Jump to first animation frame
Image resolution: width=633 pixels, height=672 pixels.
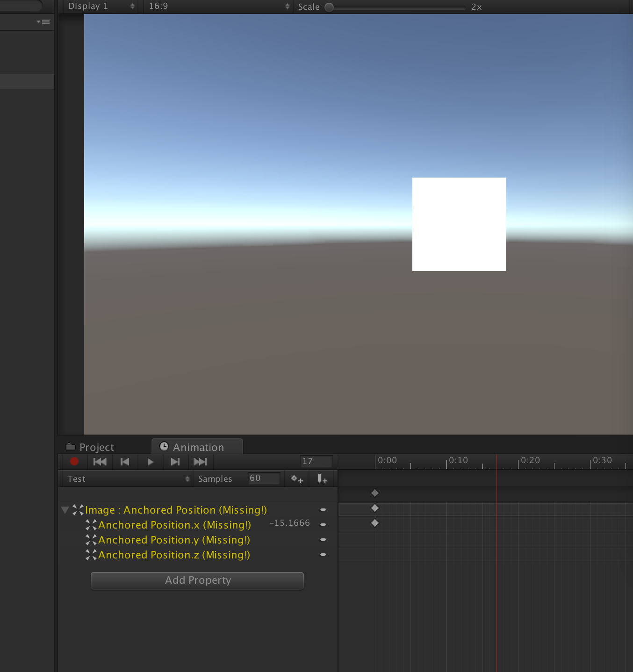tap(100, 462)
